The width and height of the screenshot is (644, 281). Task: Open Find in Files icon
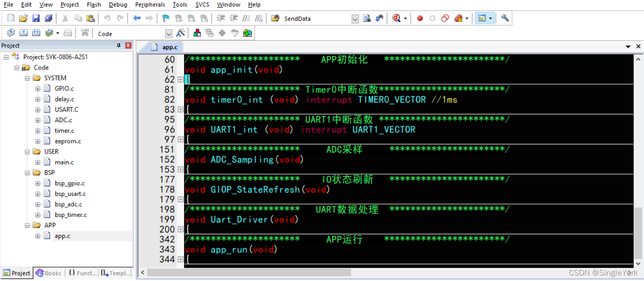point(275,18)
